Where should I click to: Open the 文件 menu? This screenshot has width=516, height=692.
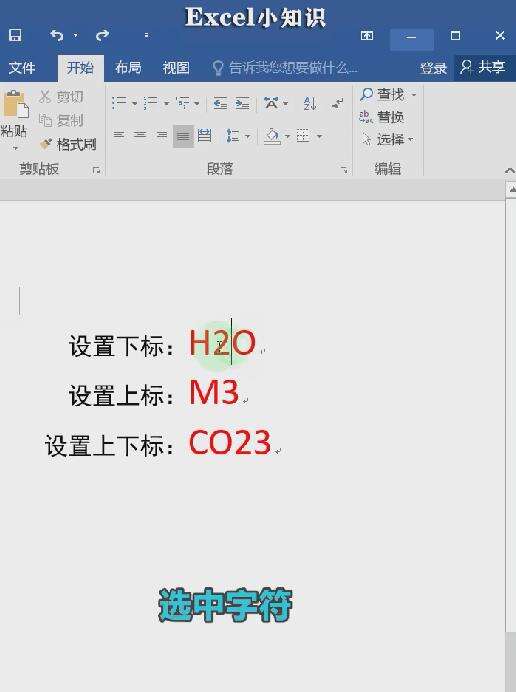22,68
